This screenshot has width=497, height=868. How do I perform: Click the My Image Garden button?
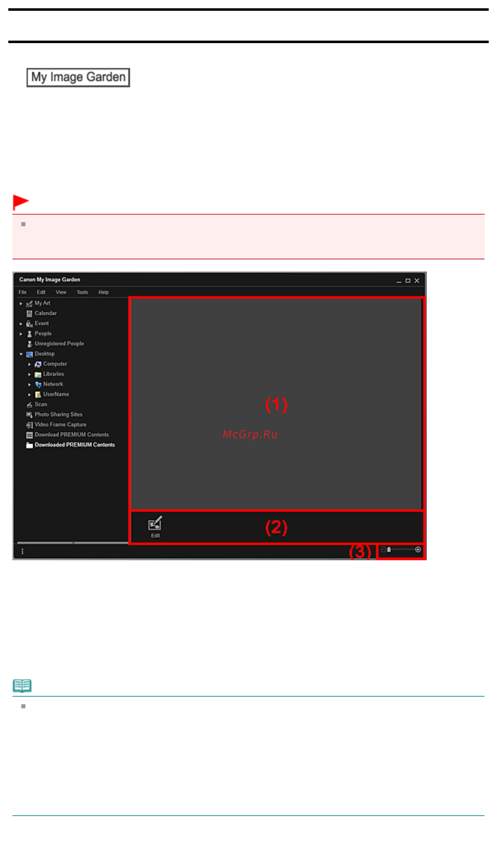coord(78,77)
